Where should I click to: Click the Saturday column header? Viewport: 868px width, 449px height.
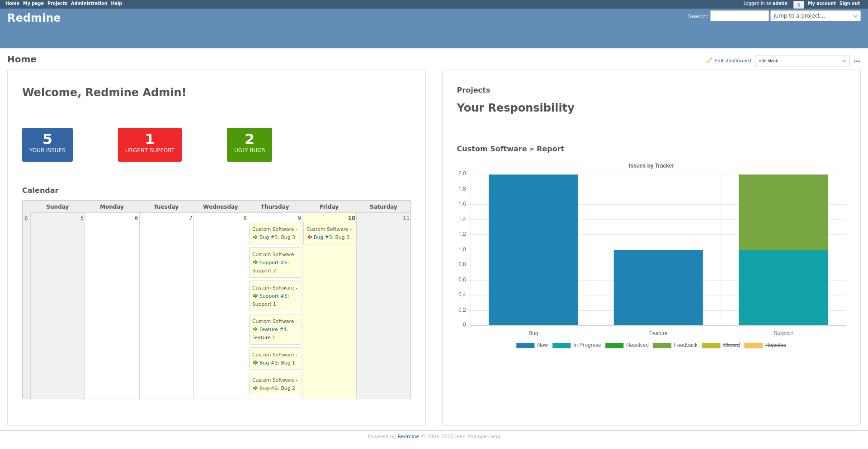click(383, 206)
